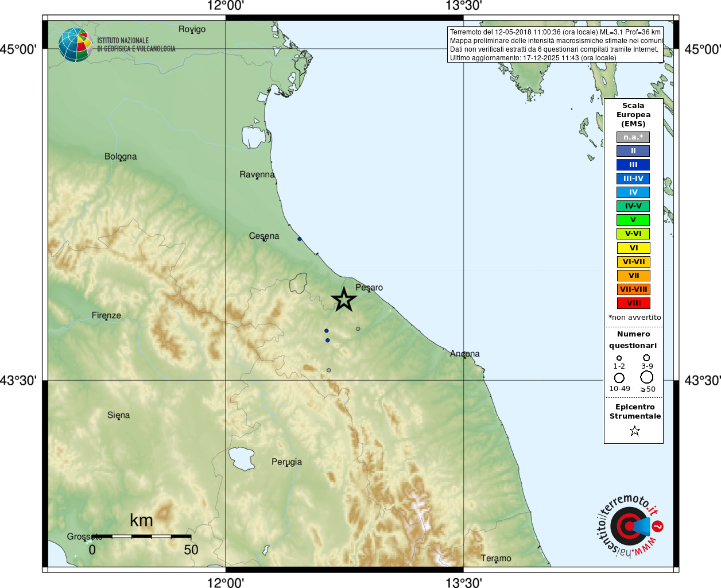Click the 12°00' label on bottom axis
Screen dimensions: 721x588
coord(226,582)
